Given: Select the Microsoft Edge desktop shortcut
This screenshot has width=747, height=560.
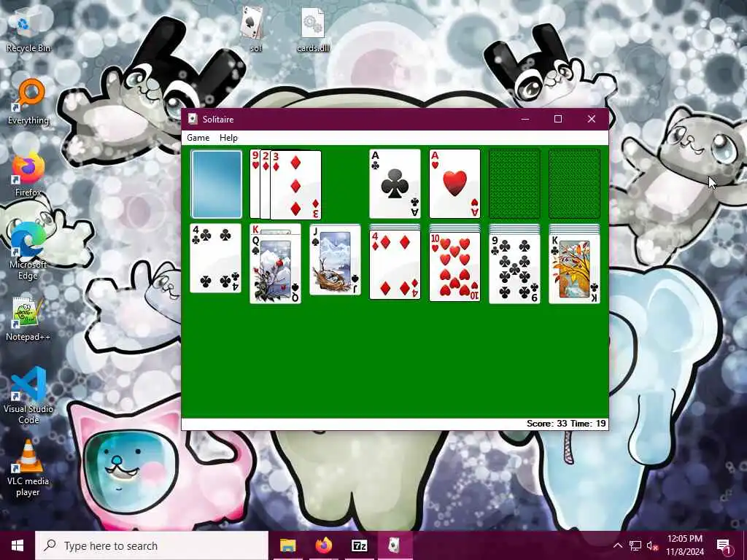Looking at the screenshot, I should click(x=28, y=252).
